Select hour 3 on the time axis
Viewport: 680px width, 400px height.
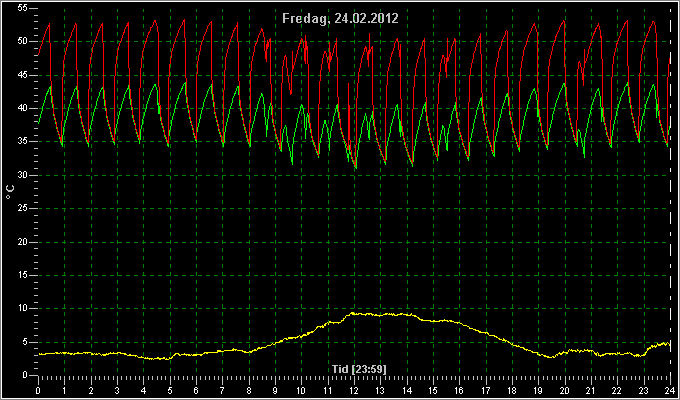(117, 391)
